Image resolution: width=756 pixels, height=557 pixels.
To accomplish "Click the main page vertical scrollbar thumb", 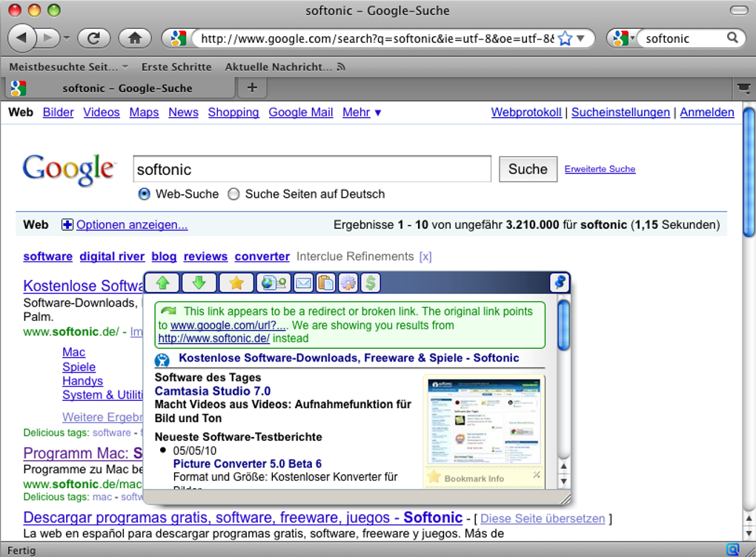I will pyautogui.click(x=749, y=173).
